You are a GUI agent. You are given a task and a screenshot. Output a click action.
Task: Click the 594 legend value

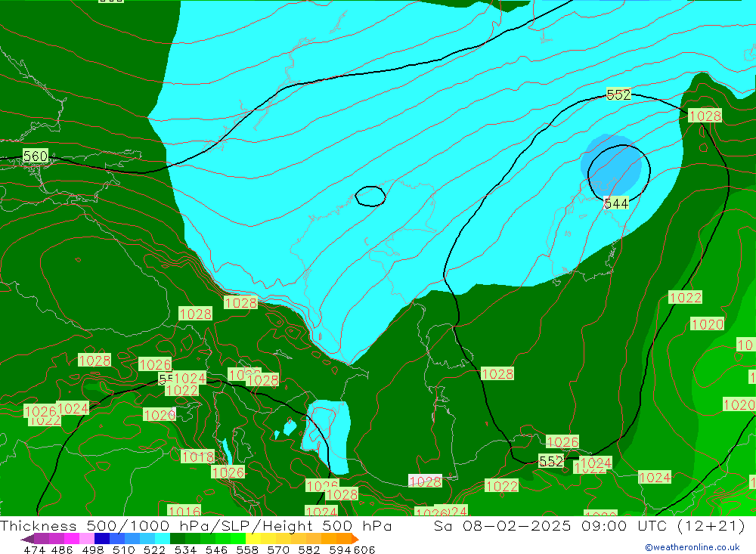click(340, 550)
